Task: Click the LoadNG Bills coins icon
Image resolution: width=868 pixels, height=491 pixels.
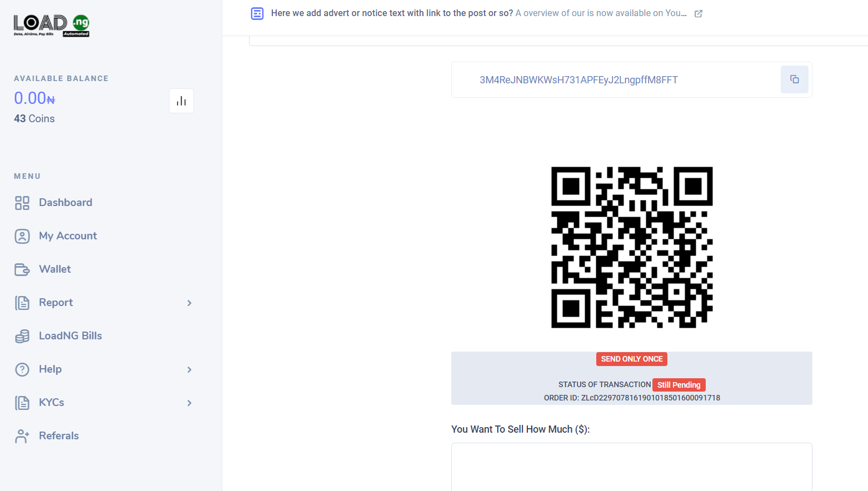Action: point(22,336)
